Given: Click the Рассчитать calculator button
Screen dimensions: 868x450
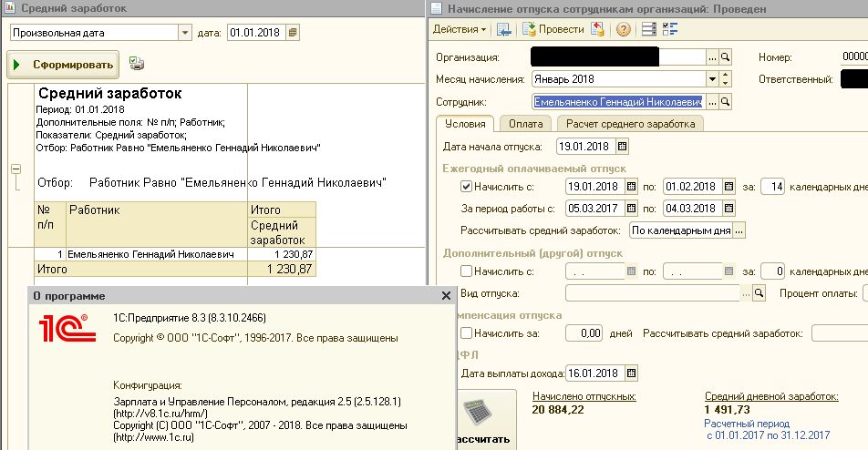Looking at the screenshot, I should (487, 420).
